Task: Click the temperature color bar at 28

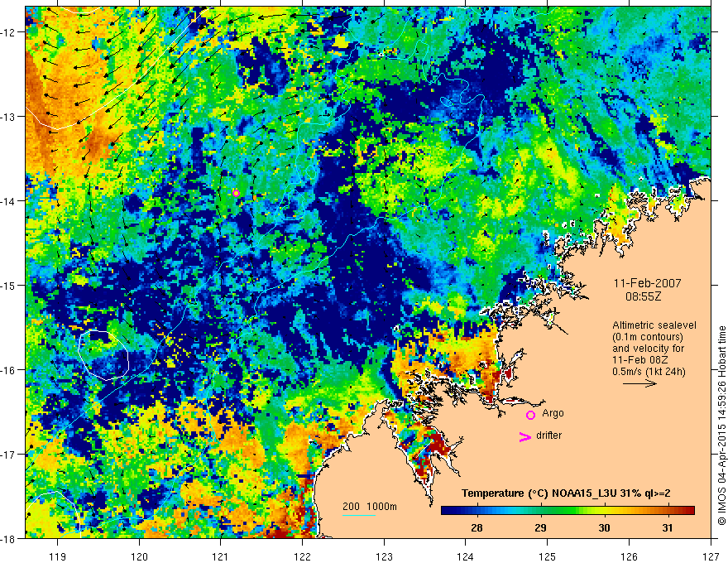Action: click(477, 510)
